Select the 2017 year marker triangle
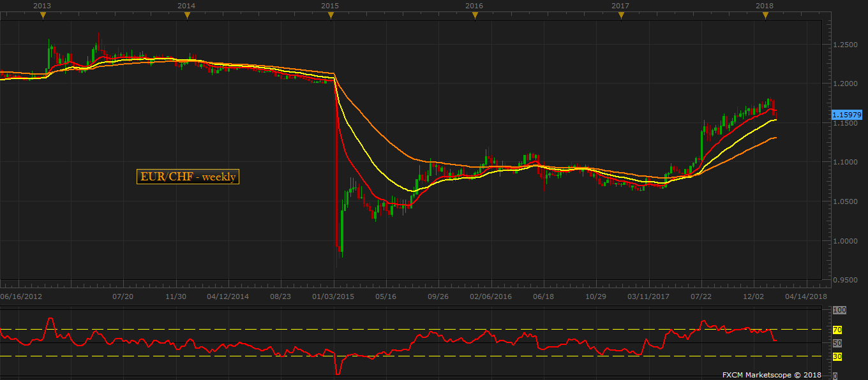Screen dimensions: 868x380 point(621,16)
